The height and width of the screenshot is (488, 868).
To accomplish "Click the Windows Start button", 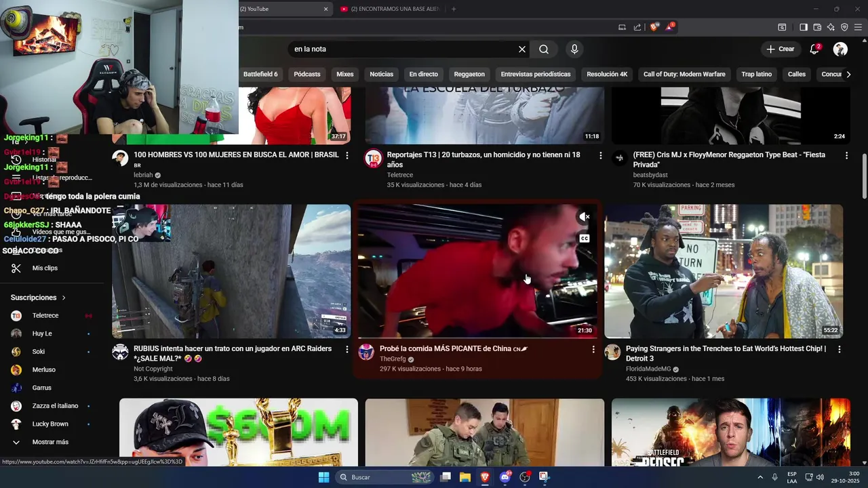I will click(324, 477).
